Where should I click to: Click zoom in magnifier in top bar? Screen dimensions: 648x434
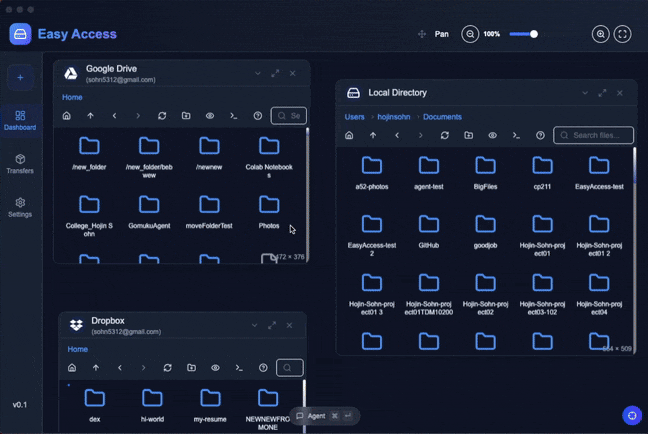click(x=600, y=34)
